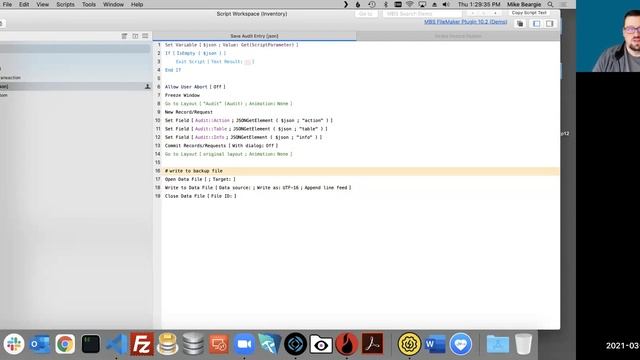Open Google Chrome from the dock
The width and height of the screenshot is (640, 360).
click(x=65, y=344)
